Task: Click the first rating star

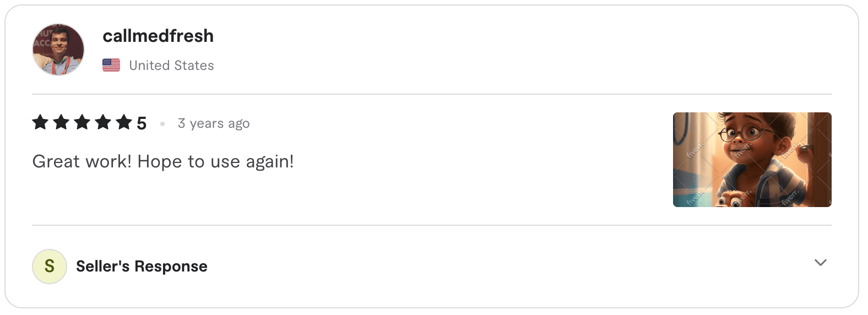Action: pyautogui.click(x=40, y=122)
